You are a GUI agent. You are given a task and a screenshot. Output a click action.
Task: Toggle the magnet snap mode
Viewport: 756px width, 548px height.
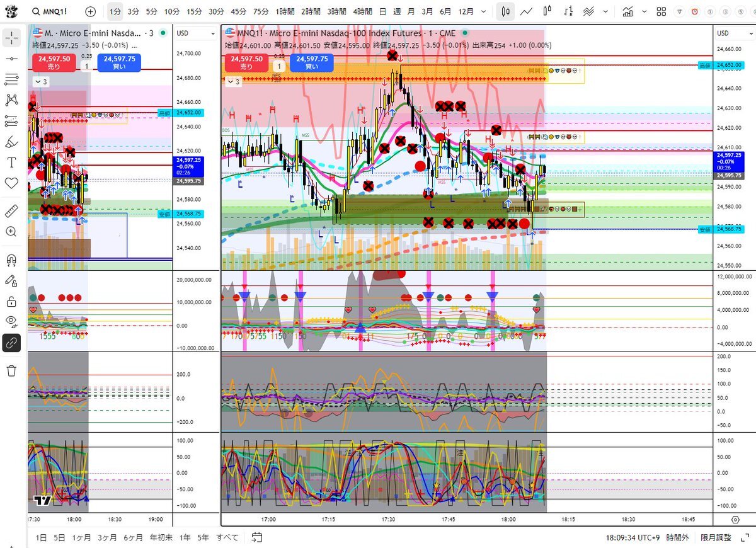coord(11,260)
